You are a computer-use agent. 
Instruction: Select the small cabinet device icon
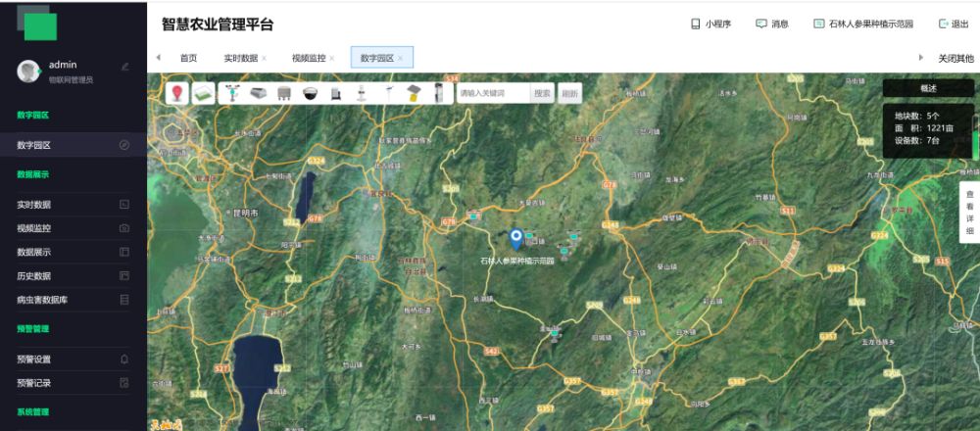[x=335, y=94]
